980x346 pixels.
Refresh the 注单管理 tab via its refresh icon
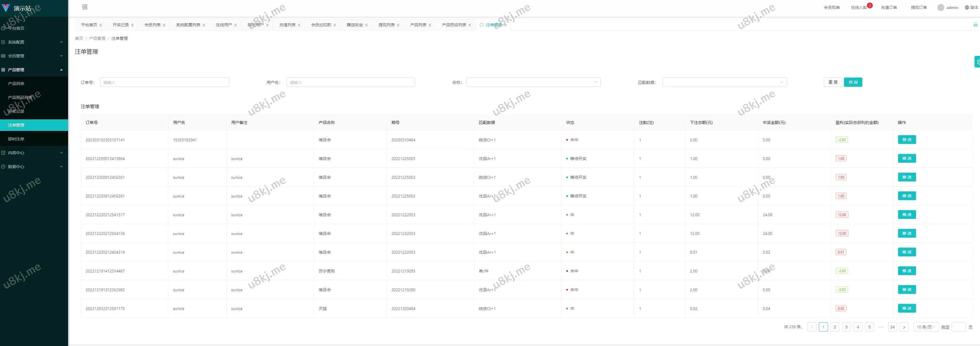[481, 25]
